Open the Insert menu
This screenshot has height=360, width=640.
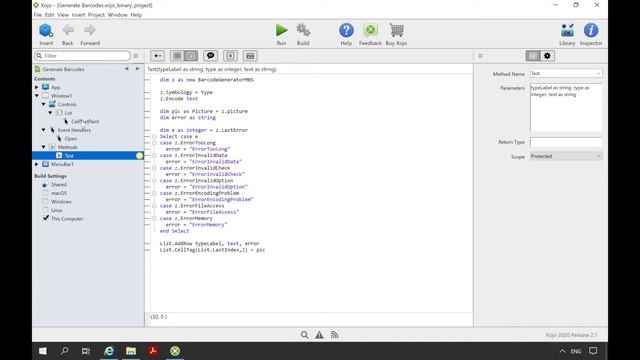78,15
